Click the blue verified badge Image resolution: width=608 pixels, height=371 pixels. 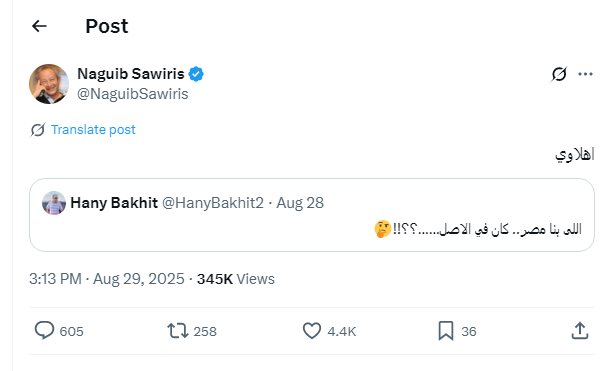coord(196,74)
